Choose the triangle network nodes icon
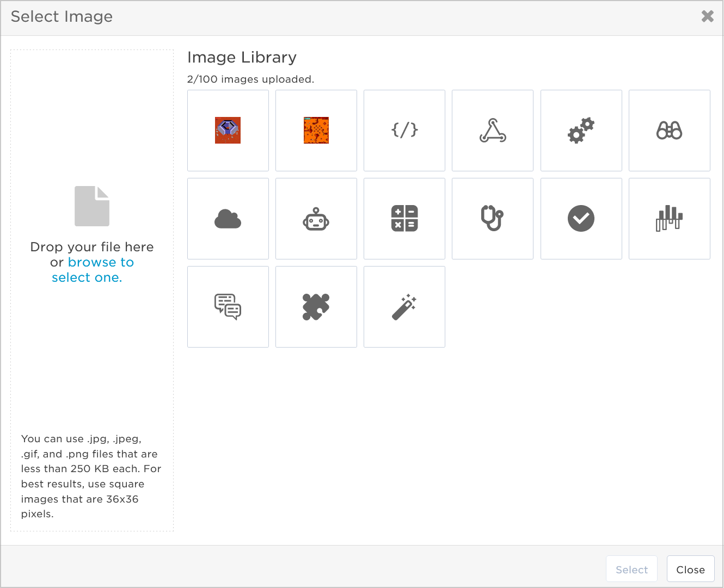The width and height of the screenshot is (724, 588). [x=493, y=131]
